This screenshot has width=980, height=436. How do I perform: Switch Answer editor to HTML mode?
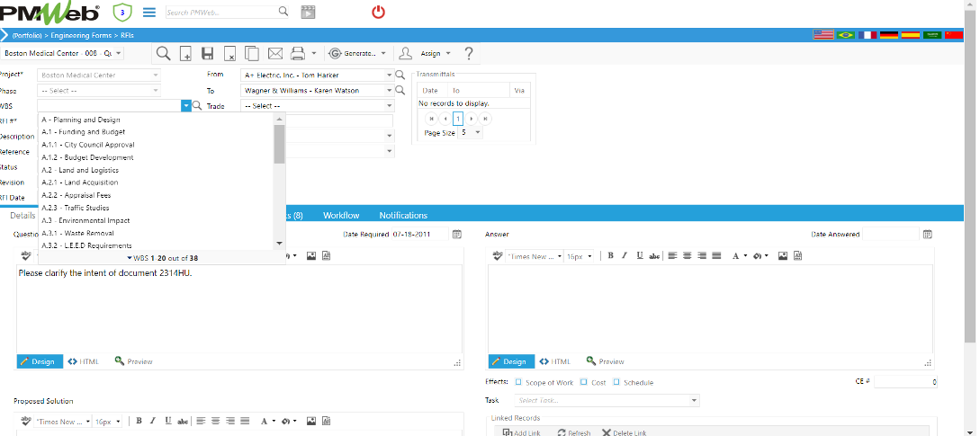[x=555, y=361]
